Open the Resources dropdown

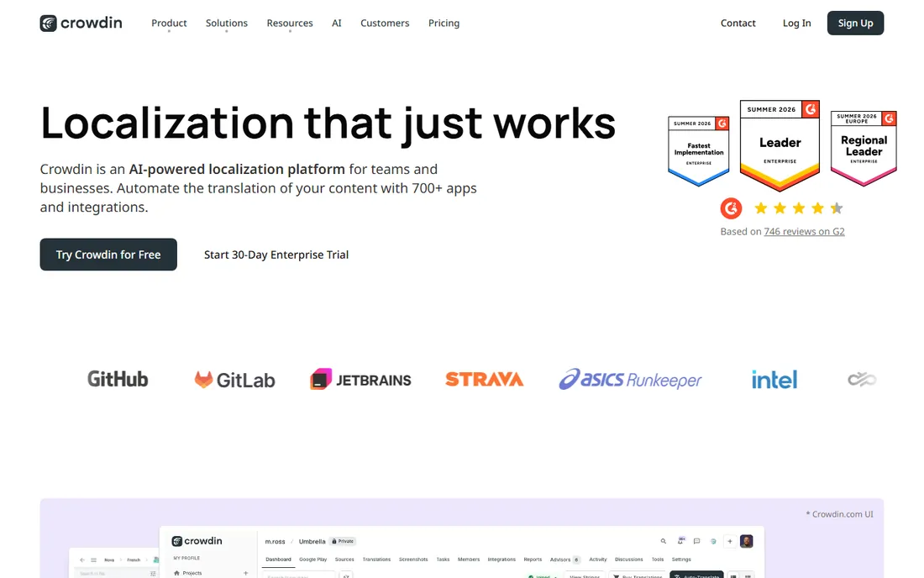tap(289, 23)
